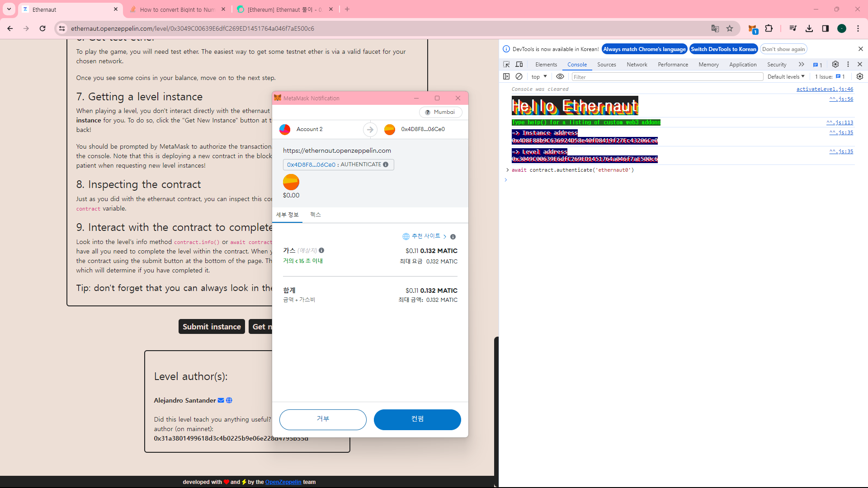
Task: Switch to the Security tab
Action: (777, 65)
